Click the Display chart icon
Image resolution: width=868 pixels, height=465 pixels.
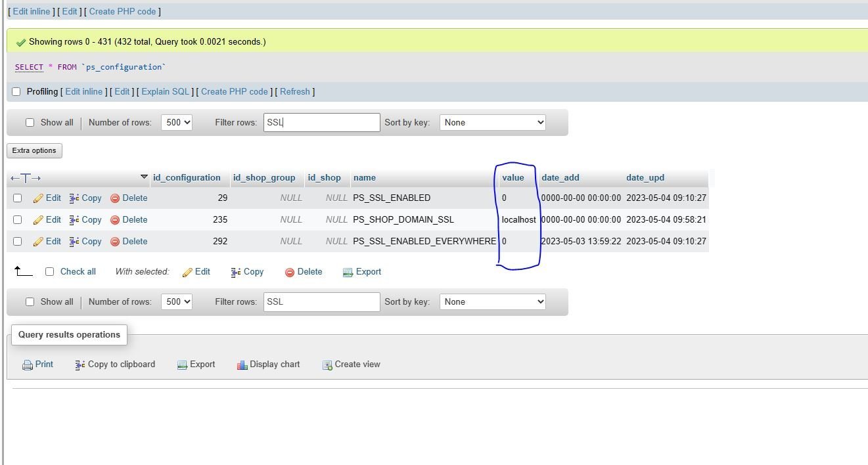(x=242, y=365)
